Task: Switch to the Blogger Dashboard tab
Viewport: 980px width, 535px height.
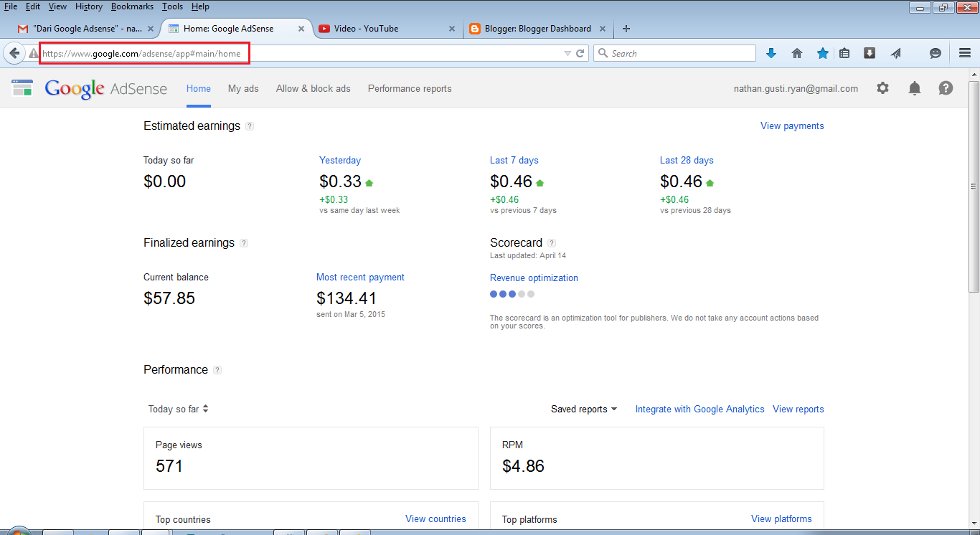Action: pos(537,29)
